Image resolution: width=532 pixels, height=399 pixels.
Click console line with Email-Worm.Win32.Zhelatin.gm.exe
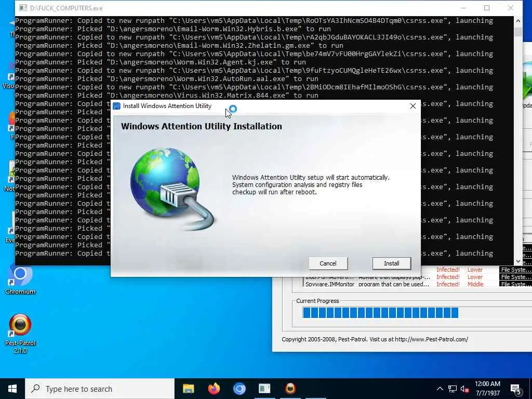[179, 46]
